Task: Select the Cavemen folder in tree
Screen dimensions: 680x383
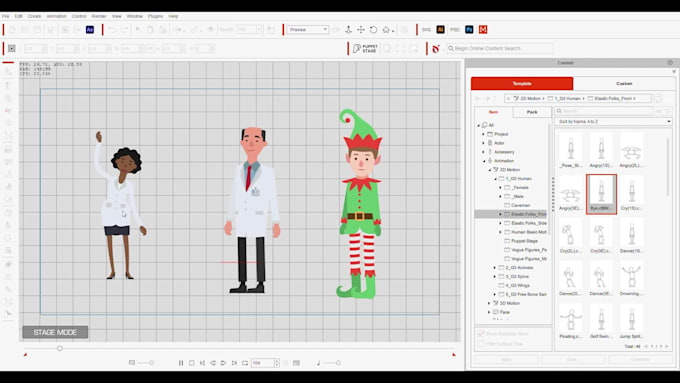Action: coord(517,205)
